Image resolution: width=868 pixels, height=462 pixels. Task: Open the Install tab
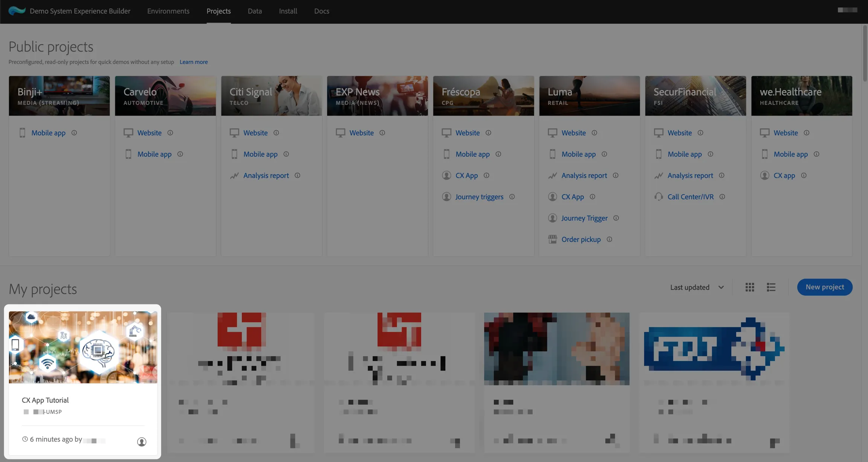point(288,11)
